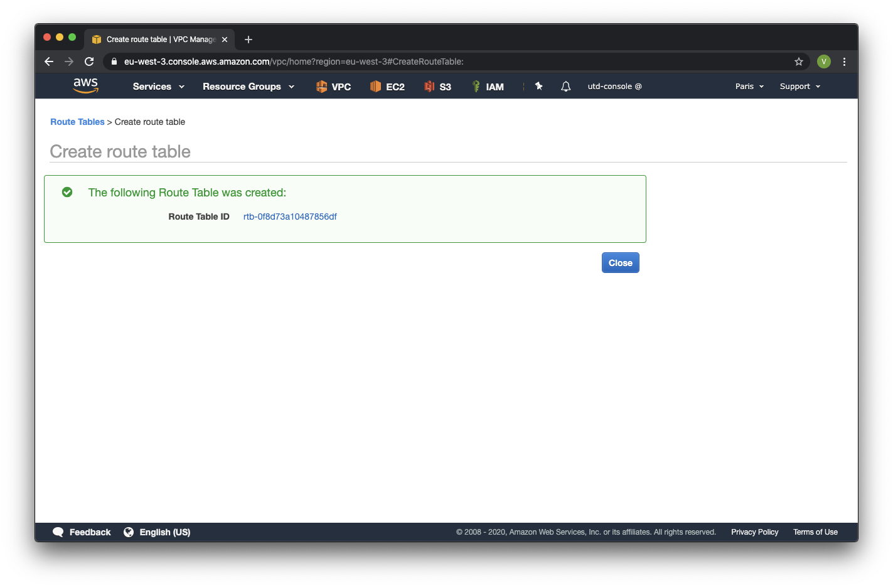The height and width of the screenshot is (588, 893).
Task: Open the Terms of Use link
Action: (x=815, y=532)
